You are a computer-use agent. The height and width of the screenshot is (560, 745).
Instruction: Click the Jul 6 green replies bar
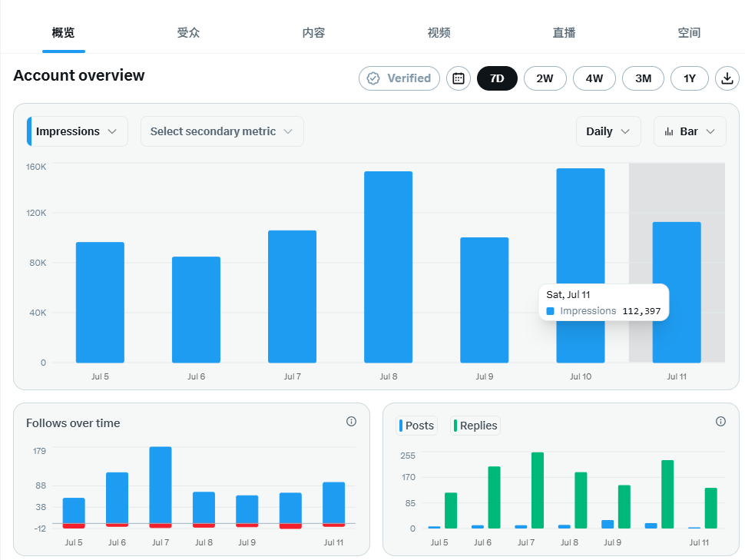click(494, 497)
